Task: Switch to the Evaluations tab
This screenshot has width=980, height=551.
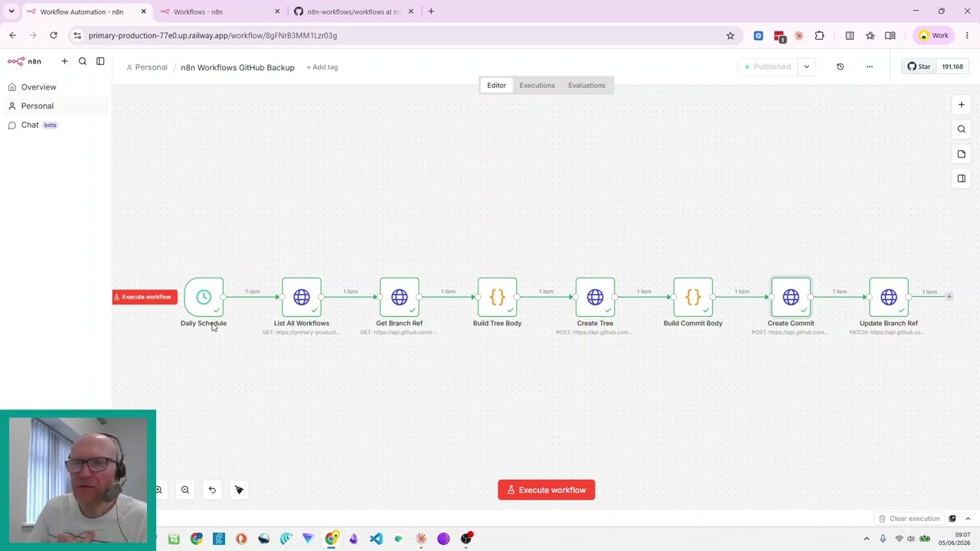Action: 586,86
